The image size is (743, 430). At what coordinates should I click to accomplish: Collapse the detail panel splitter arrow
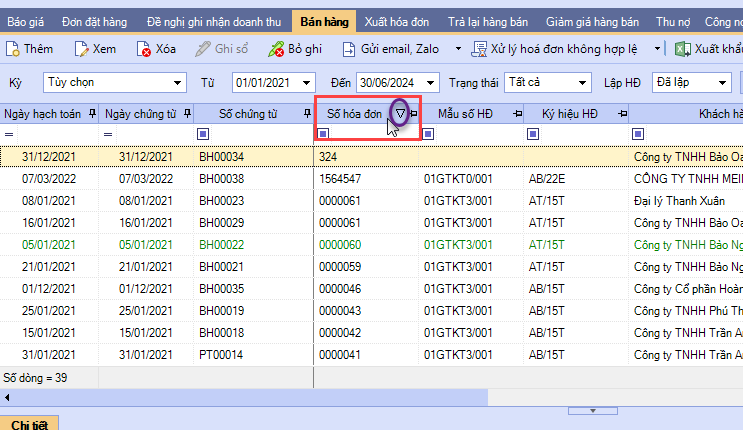[593, 411]
